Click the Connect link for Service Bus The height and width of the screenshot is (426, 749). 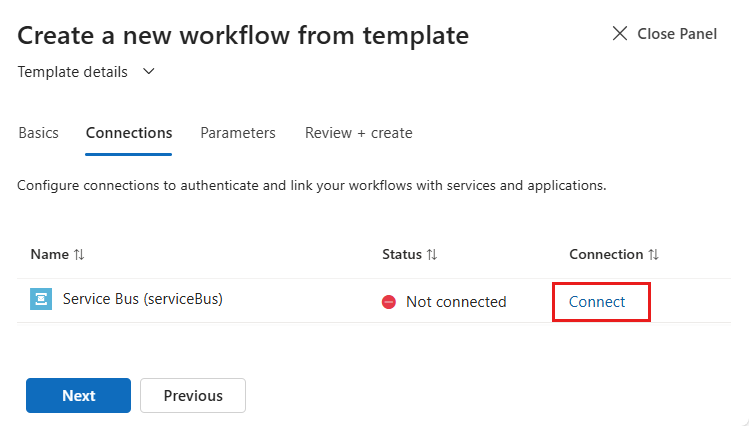[597, 302]
